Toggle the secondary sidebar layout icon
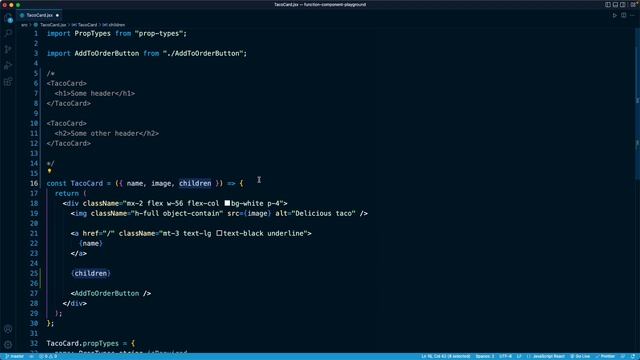The image size is (640, 360). click(622, 4)
